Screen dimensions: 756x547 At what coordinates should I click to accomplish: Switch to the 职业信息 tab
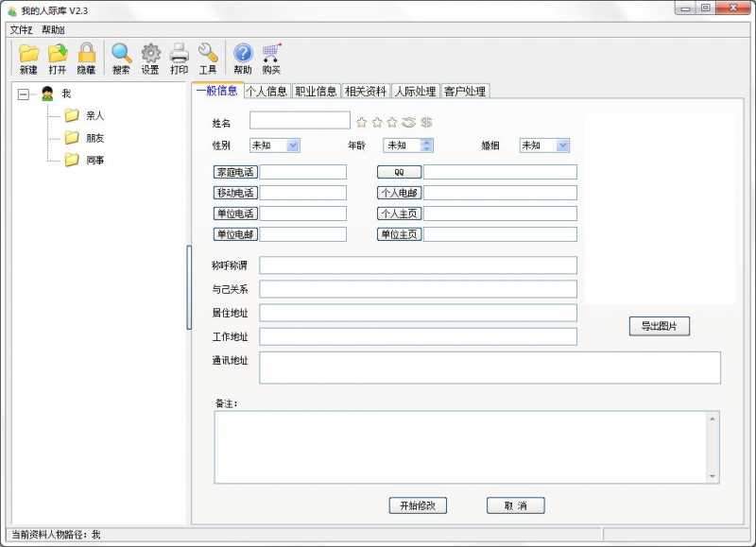pyautogui.click(x=315, y=91)
